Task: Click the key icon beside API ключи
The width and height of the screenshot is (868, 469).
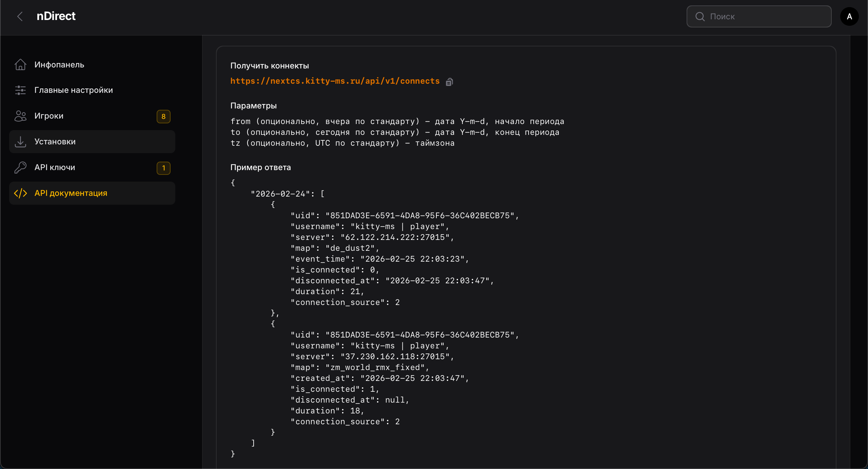Action: click(20, 167)
